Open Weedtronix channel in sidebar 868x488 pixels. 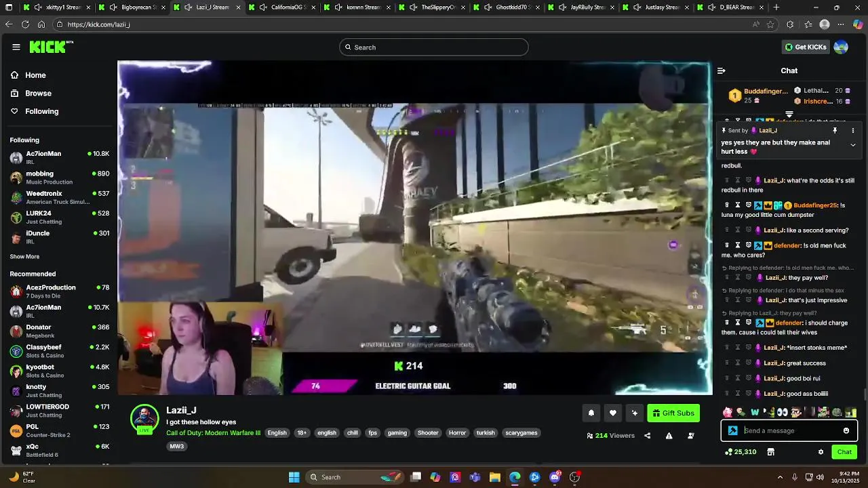point(60,197)
